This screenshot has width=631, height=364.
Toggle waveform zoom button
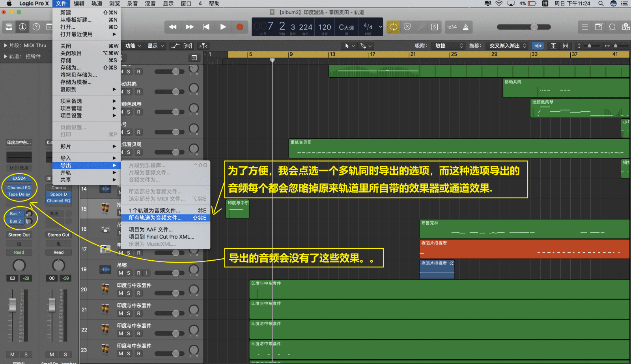[538, 46]
